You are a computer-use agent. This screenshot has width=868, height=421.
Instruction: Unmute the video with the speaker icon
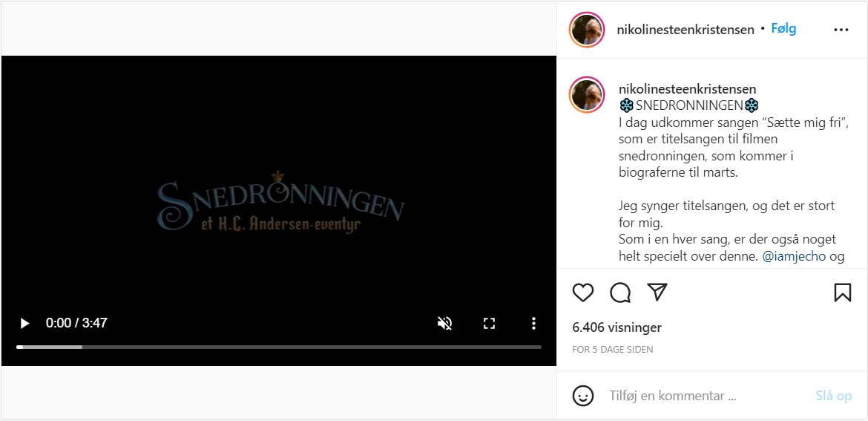click(444, 323)
